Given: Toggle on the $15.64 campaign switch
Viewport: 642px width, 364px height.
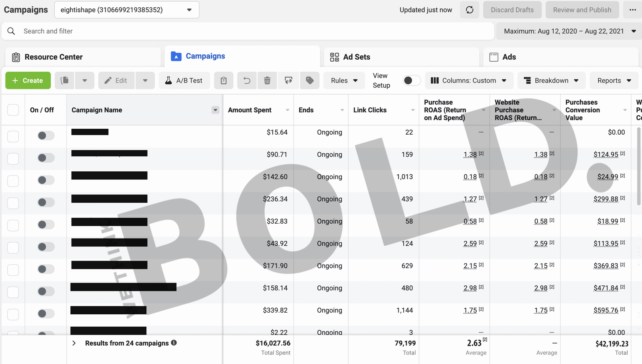Looking at the screenshot, I should pos(45,135).
